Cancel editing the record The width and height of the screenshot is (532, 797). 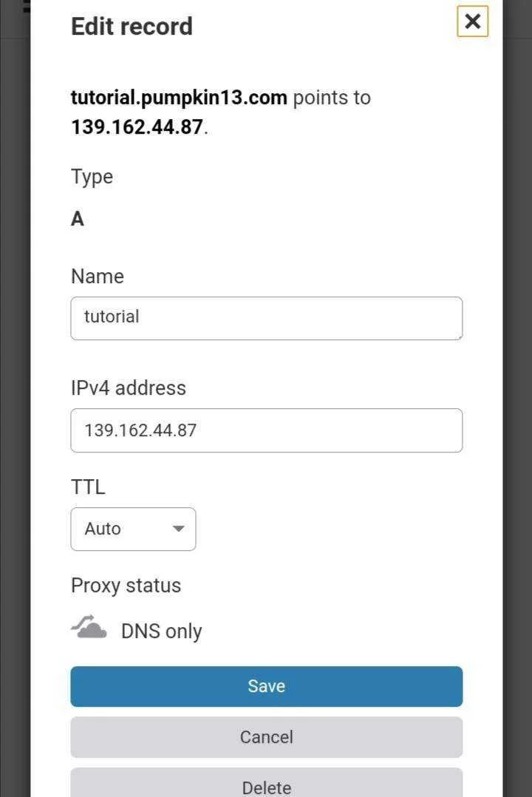click(x=266, y=737)
